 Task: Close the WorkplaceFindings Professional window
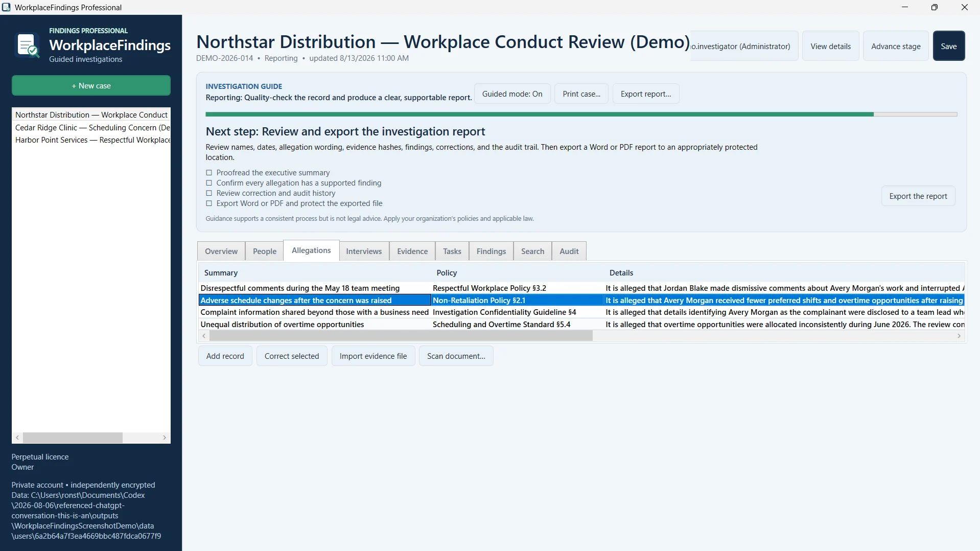click(965, 7)
